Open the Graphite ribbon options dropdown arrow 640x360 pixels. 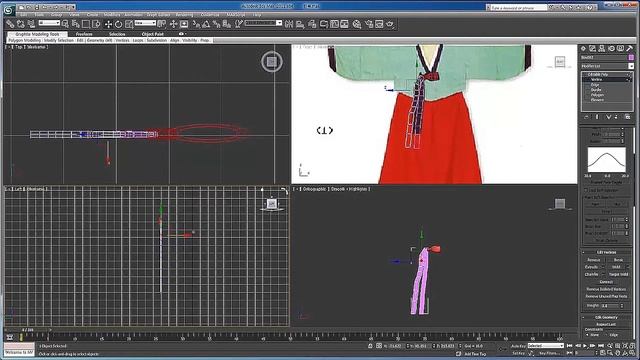pos(185,34)
